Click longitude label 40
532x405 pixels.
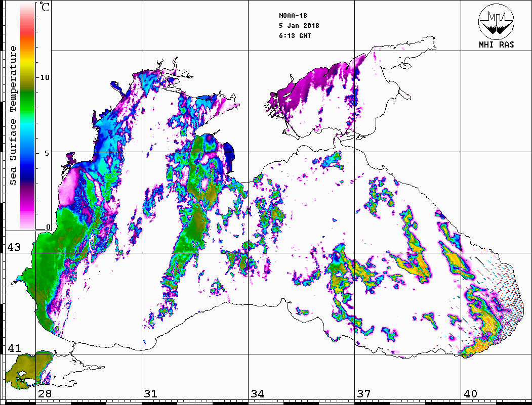click(x=470, y=394)
